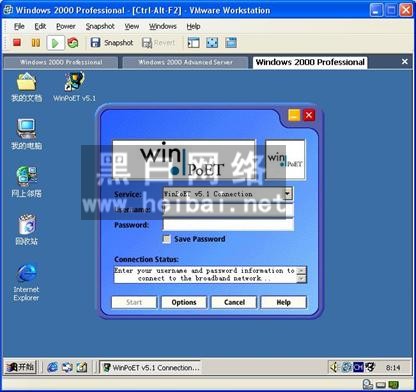Click the small WinPoET logo thumbnail
416x392 pixels.
coord(285,159)
